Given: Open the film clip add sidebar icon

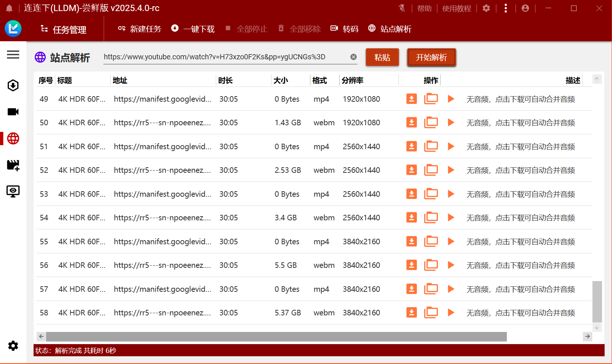Looking at the screenshot, I should 13,165.
